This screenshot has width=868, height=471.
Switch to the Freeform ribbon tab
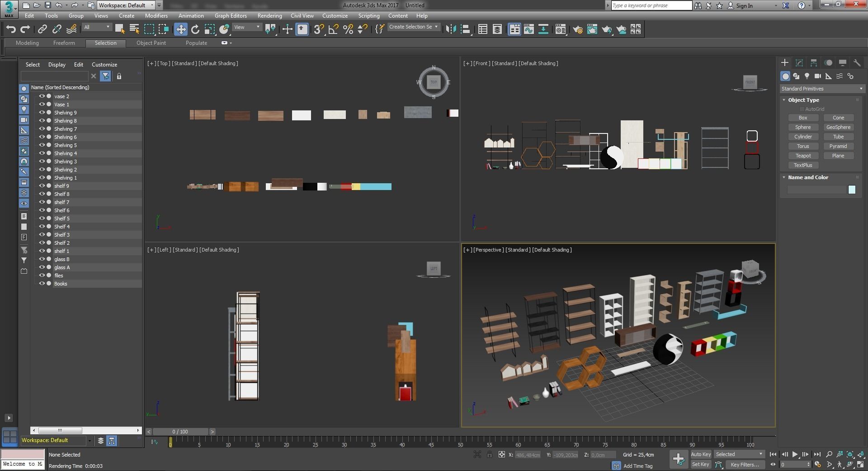pos(64,43)
